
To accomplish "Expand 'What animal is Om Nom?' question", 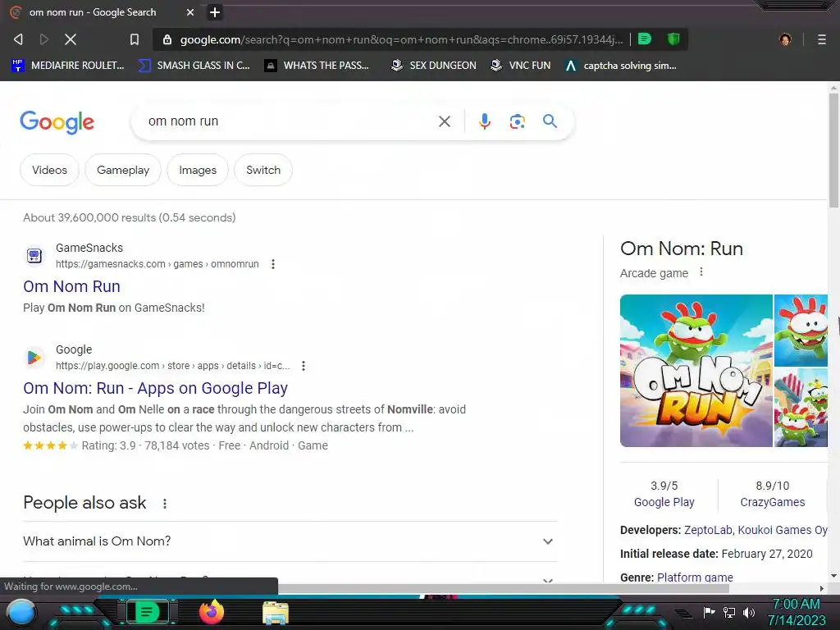I will (x=290, y=541).
